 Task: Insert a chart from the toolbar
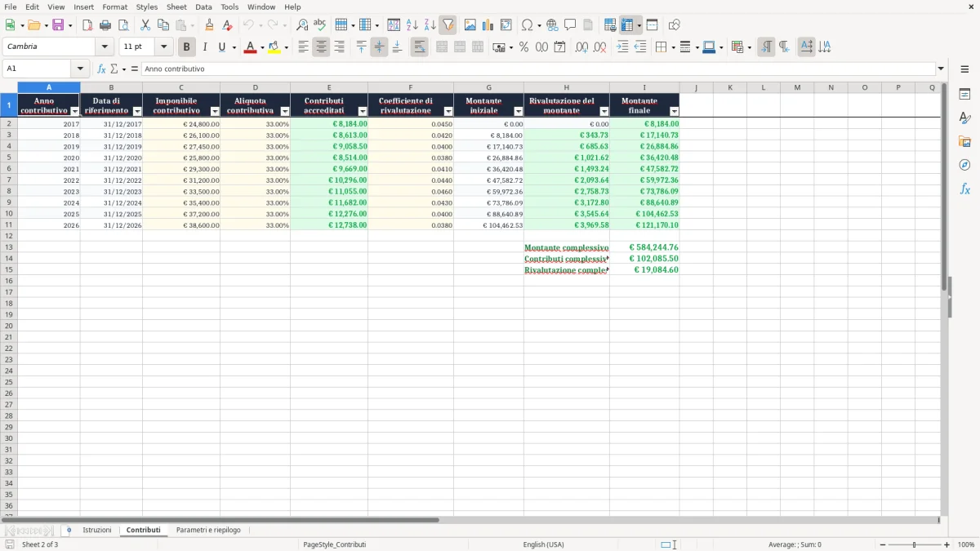(488, 25)
